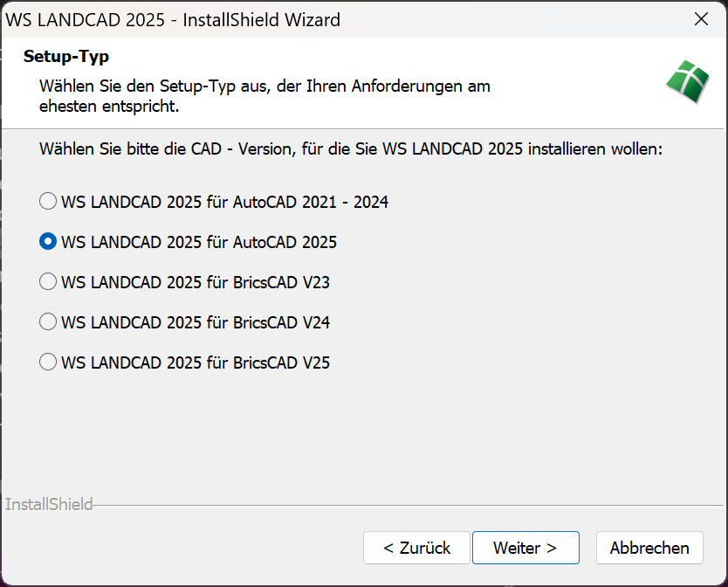Select the BricsCAD V23 radio button
728x587 pixels.
tap(48, 282)
